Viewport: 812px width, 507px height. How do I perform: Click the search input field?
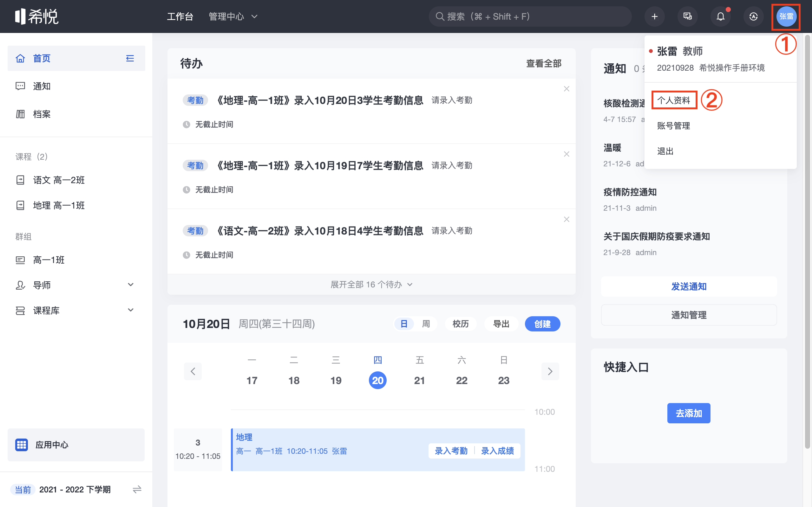(530, 16)
